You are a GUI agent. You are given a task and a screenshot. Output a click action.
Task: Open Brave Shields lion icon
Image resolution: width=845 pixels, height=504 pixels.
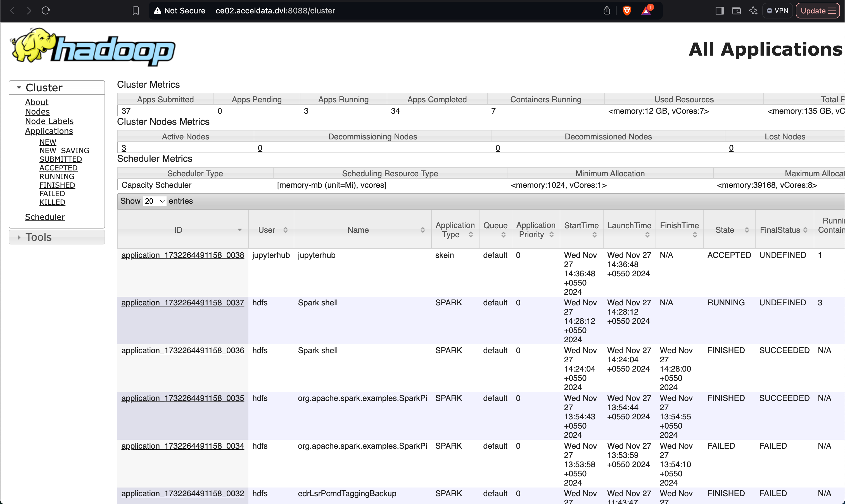(x=627, y=11)
